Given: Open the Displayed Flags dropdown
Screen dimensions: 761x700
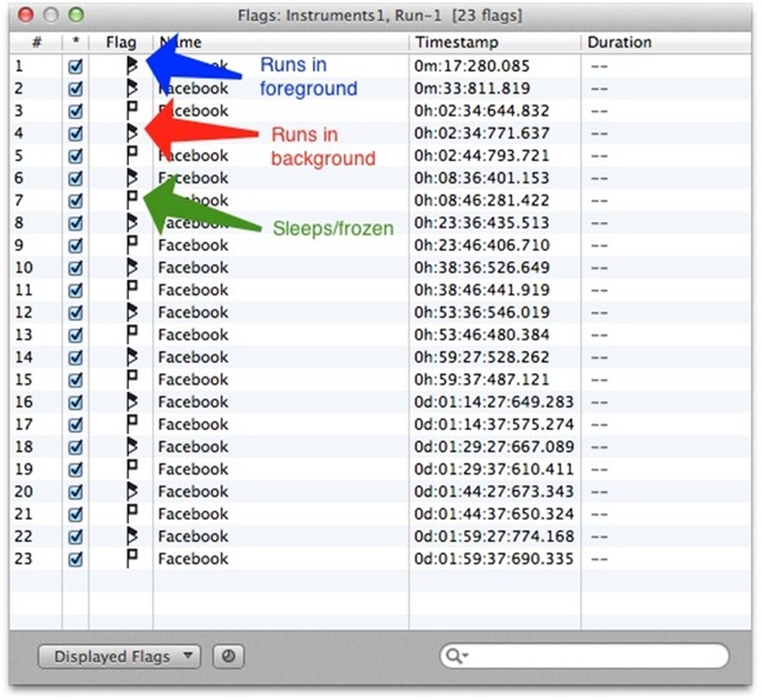Looking at the screenshot, I should tap(118, 657).
